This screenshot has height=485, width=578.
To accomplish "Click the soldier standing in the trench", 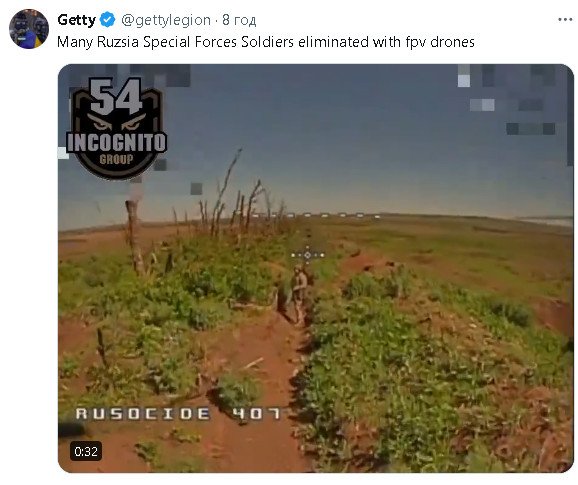I will (299, 295).
